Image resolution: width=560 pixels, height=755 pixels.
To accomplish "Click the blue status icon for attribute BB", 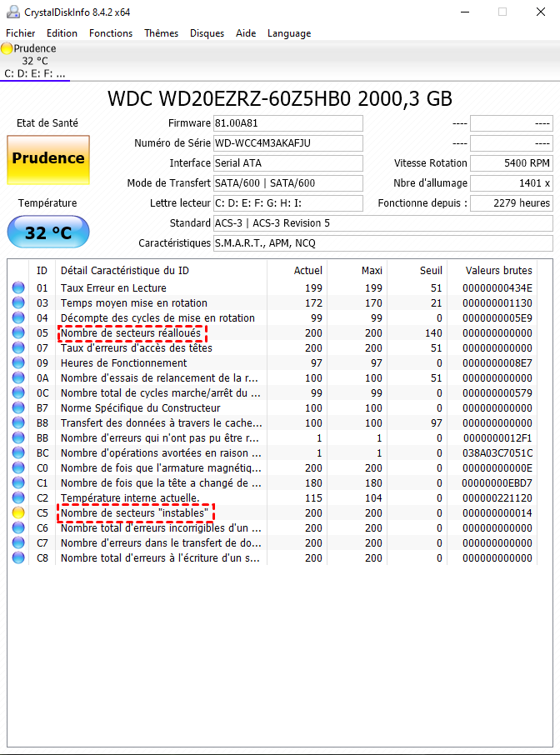I will pyautogui.click(x=18, y=438).
